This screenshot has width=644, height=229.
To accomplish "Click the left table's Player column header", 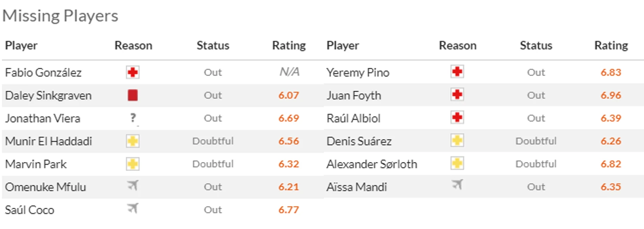I will coord(21,46).
